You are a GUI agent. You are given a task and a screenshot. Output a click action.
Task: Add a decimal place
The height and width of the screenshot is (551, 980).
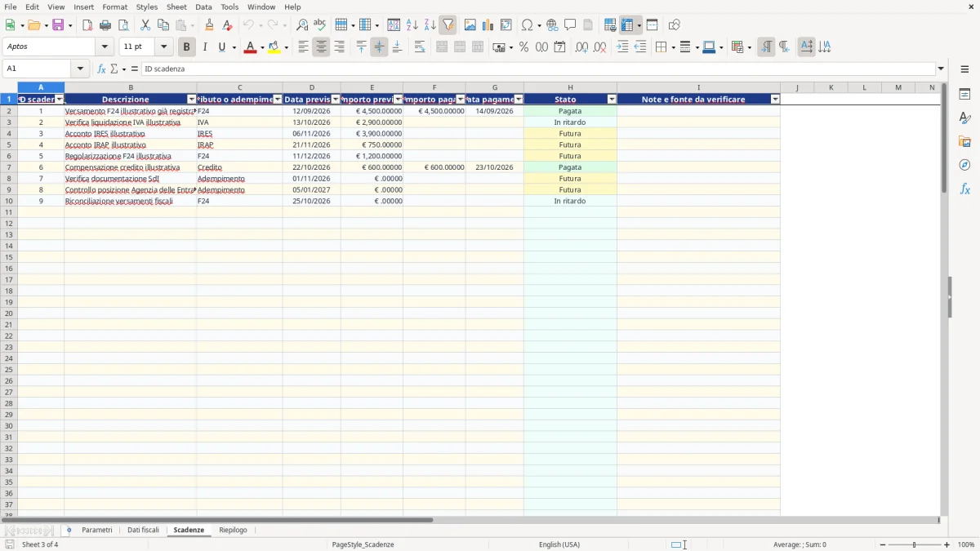coord(581,47)
